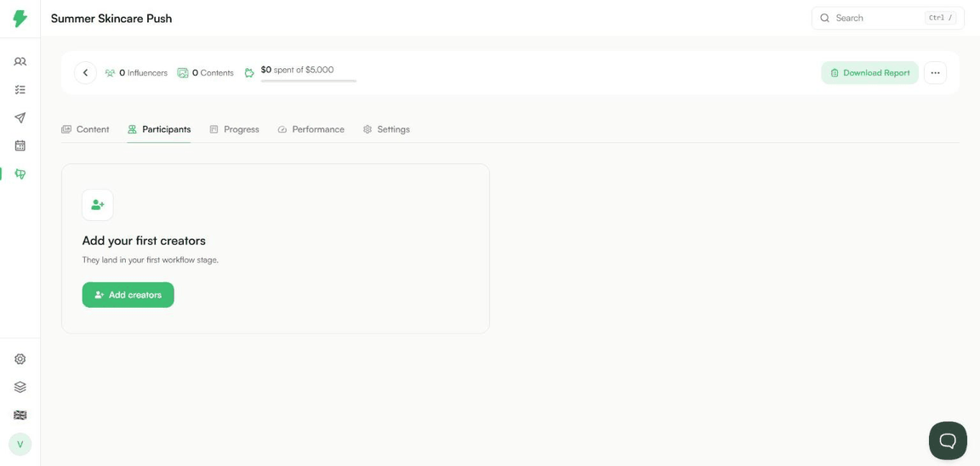Screen dimensions: 980x466
Task: Click the "$0 spent of $5,000" text
Action: pos(298,70)
